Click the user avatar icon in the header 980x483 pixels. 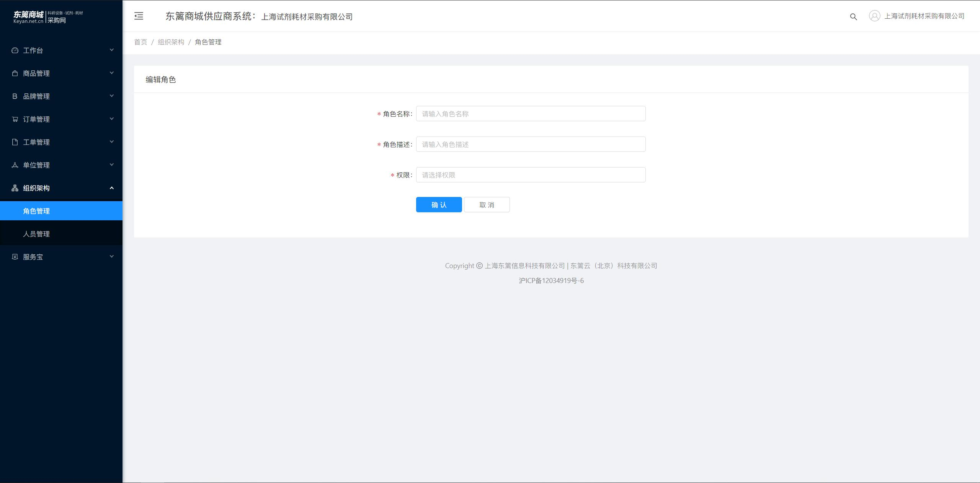pyautogui.click(x=874, y=16)
